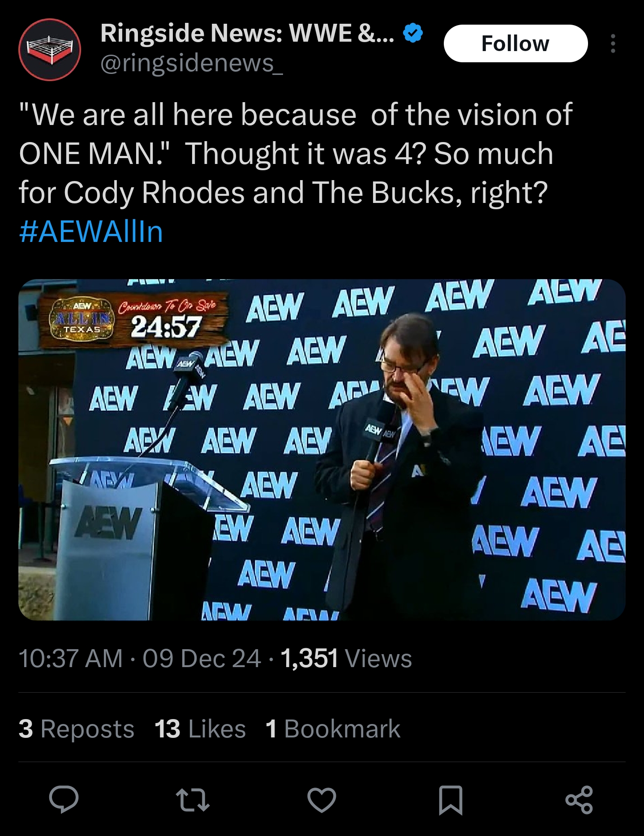This screenshot has height=836, width=644.
Task: Click the 1,351 Views count
Action: pyautogui.click(x=346, y=659)
